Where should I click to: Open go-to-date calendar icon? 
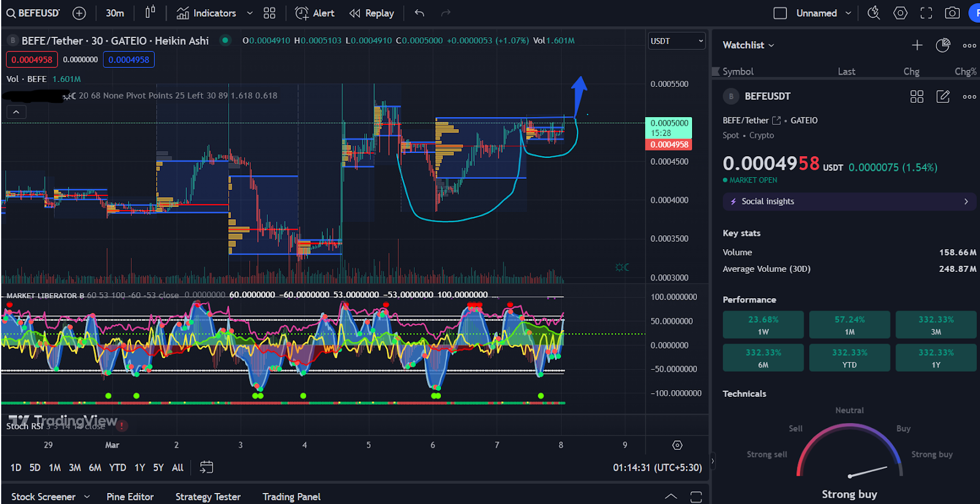[x=206, y=467]
